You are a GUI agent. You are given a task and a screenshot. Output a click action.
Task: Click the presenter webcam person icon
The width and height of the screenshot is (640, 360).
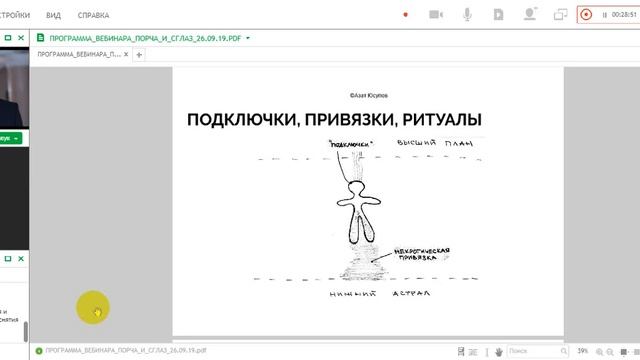[530, 14]
